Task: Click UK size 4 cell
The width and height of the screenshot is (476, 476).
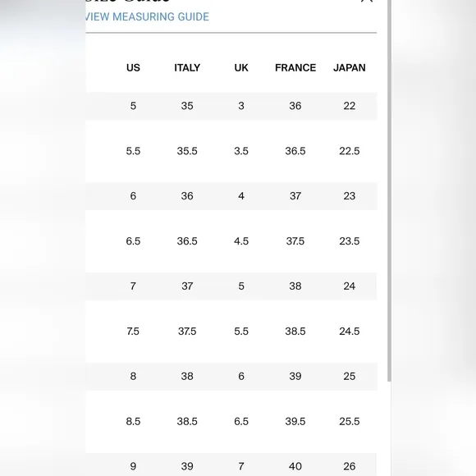Action: (241, 196)
